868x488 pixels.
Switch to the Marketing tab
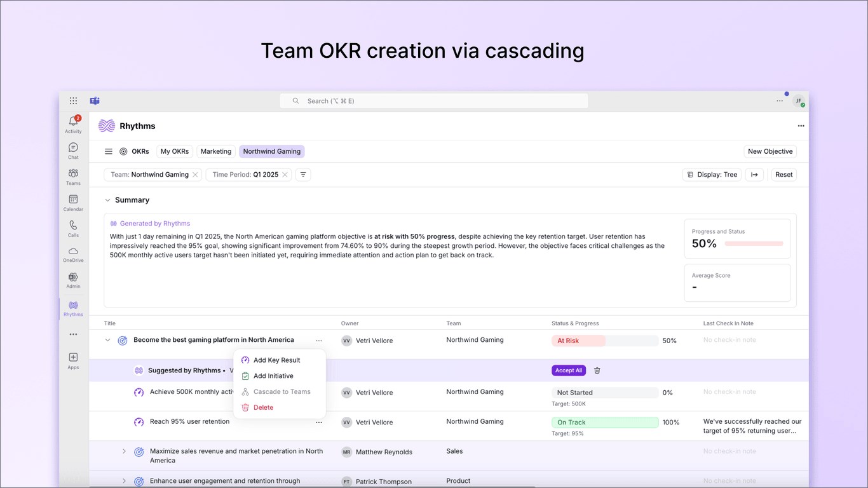coord(216,151)
